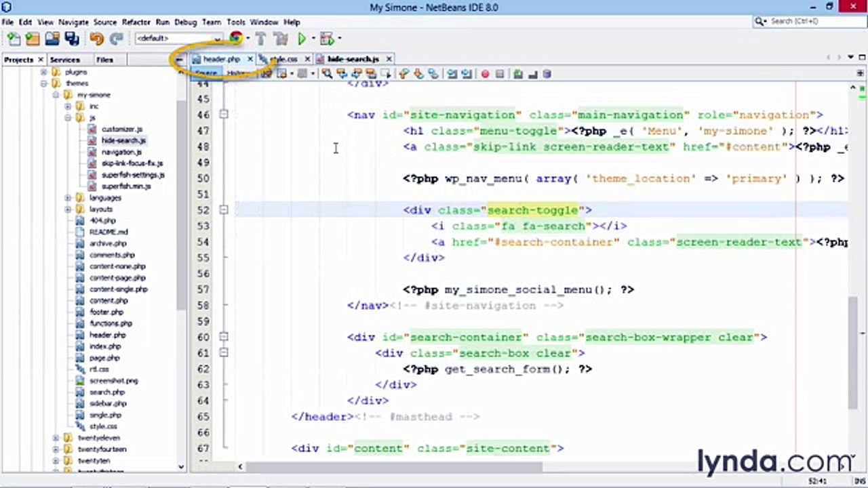Toggle Rectangular Selection in editor toolbar
Screen dimensions: 868x488
(386, 74)
